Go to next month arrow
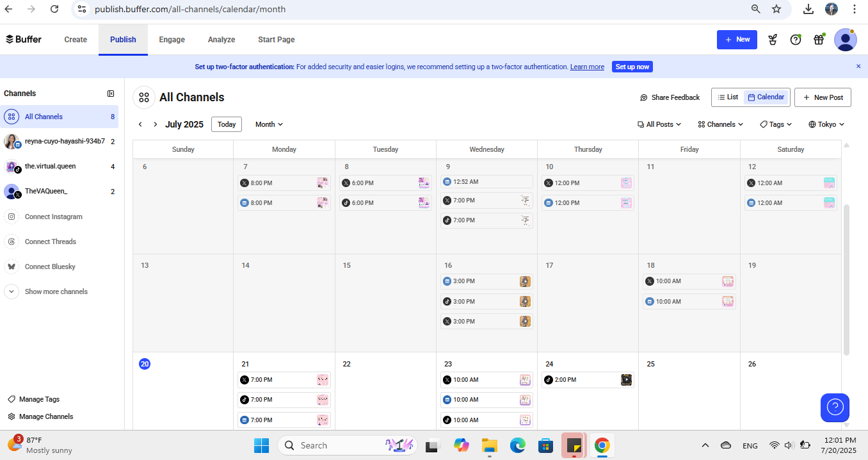The image size is (868, 460). tap(155, 124)
